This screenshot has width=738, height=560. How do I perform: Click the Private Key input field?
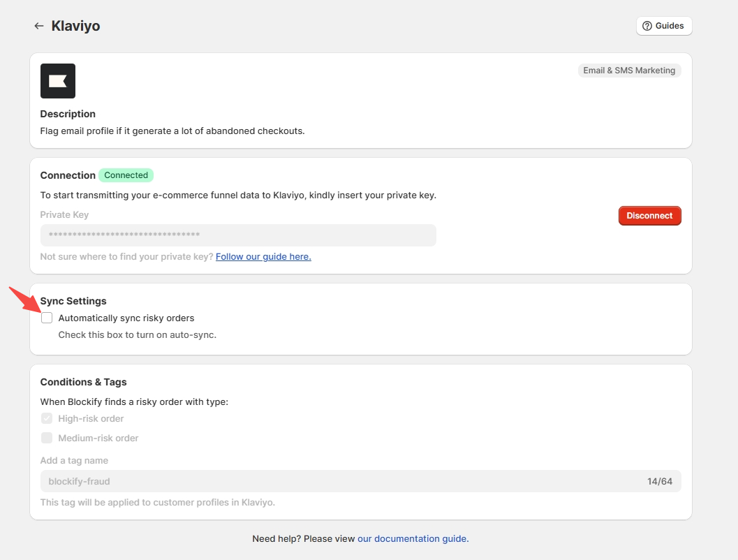click(x=237, y=235)
